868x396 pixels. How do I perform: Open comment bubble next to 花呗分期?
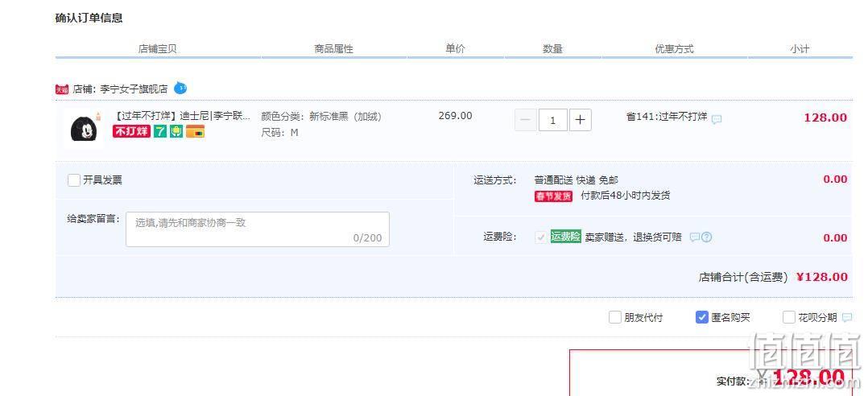click(x=847, y=317)
